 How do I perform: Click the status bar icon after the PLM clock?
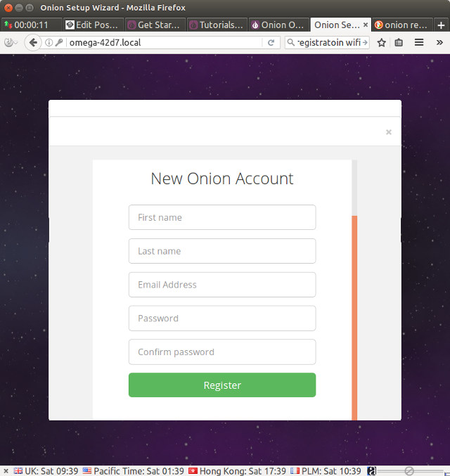(x=371, y=471)
